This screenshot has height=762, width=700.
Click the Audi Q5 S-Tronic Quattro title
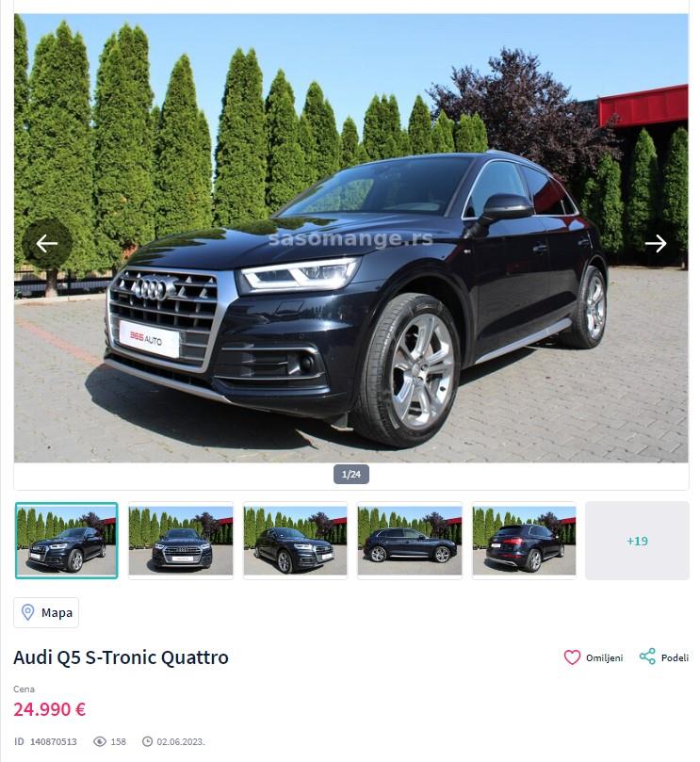pyautogui.click(x=121, y=657)
